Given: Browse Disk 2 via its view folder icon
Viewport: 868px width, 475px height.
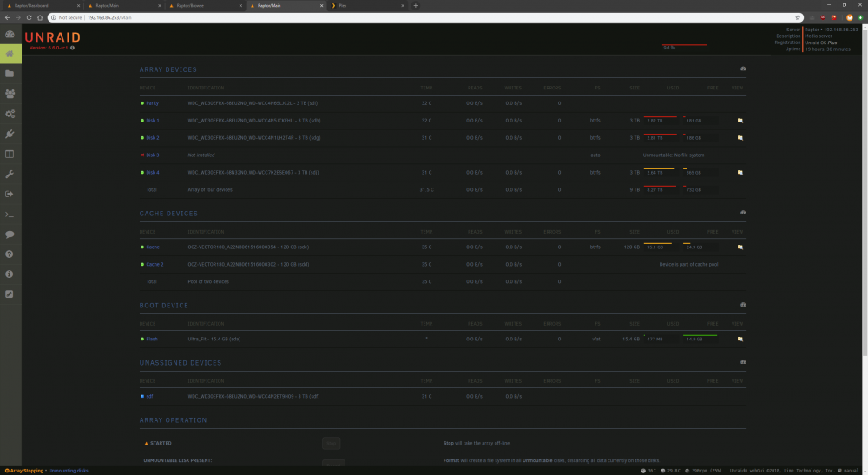Looking at the screenshot, I should (740, 138).
